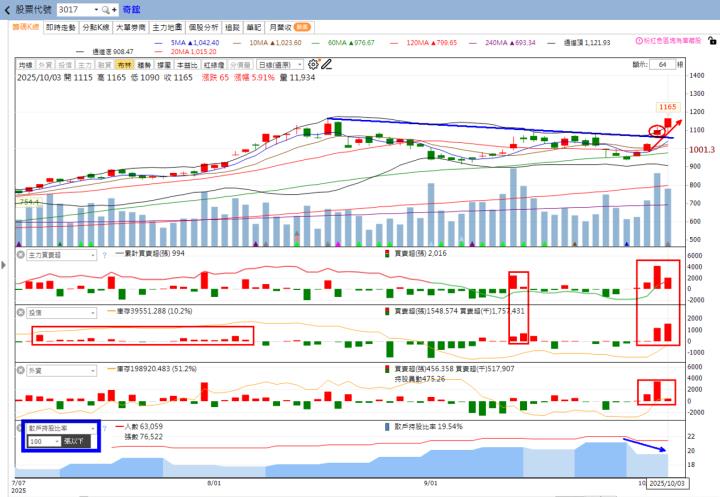Image resolution: width=720 pixels, height=497 pixels.
Task: Click the 20MA 1,015.20 legend
Action: tap(186, 51)
